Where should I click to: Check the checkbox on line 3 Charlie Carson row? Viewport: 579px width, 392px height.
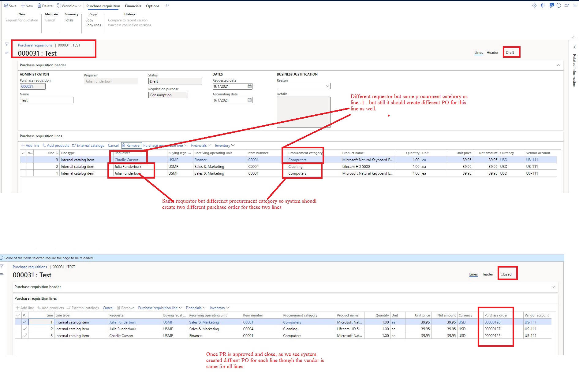(x=24, y=335)
